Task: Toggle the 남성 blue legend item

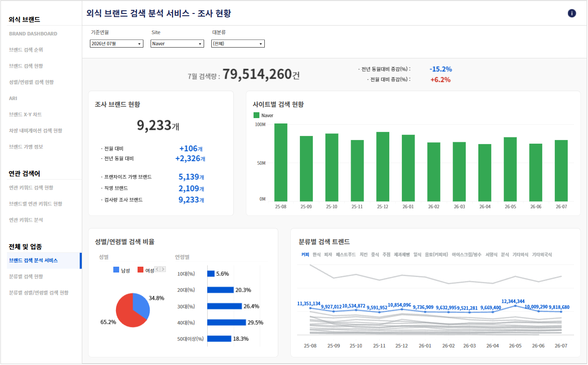Action: tap(122, 270)
